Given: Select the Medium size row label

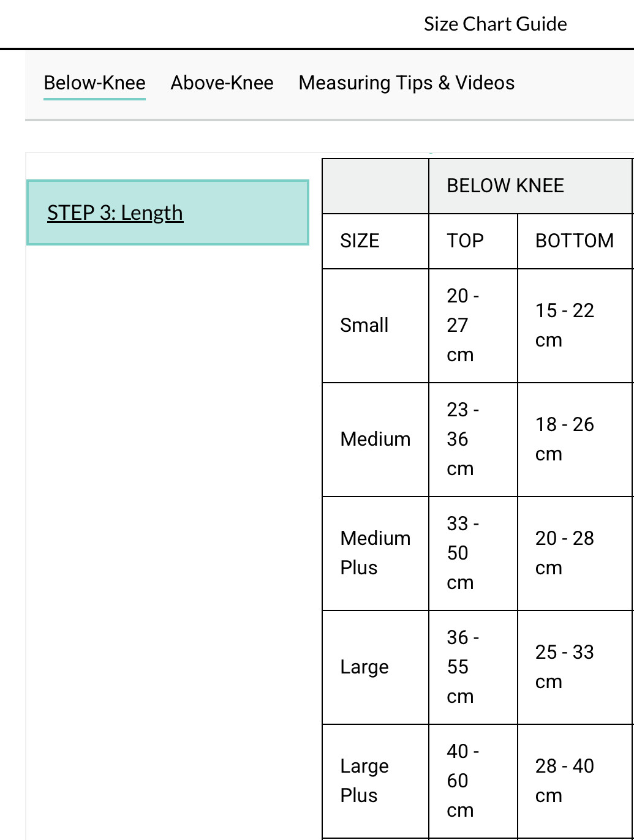Looking at the screenshot, I should [375, 439].
